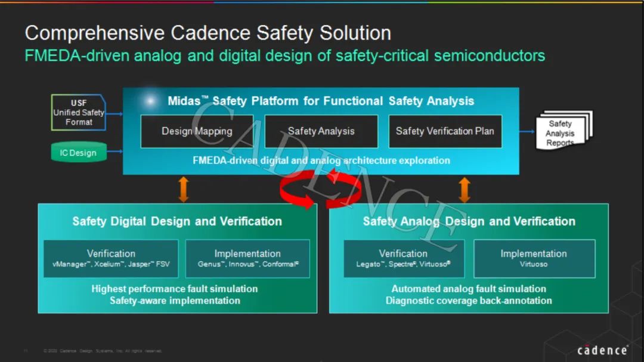Select the green IC Design cylinder
This screenshot has height=362, width=644.
(x=78, y=153)
